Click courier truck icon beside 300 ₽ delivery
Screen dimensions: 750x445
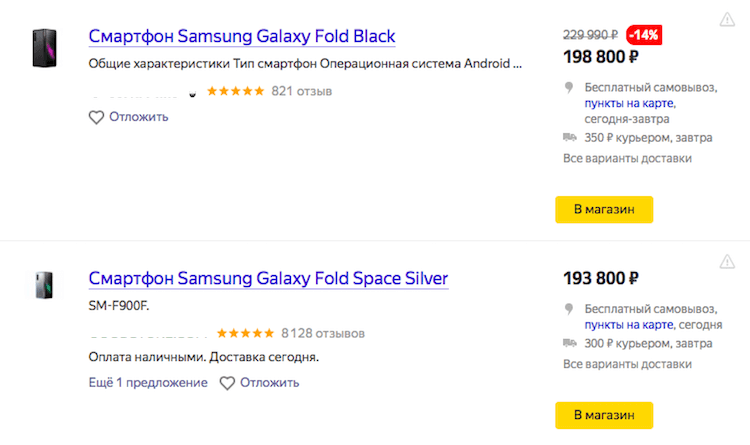point(570,344)
